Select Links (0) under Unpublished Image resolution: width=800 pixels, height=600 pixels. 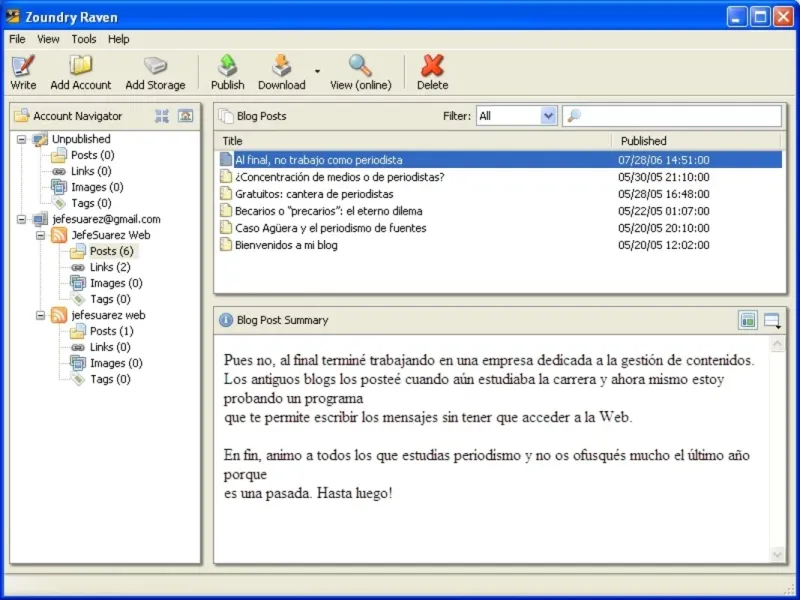point(91,171)
